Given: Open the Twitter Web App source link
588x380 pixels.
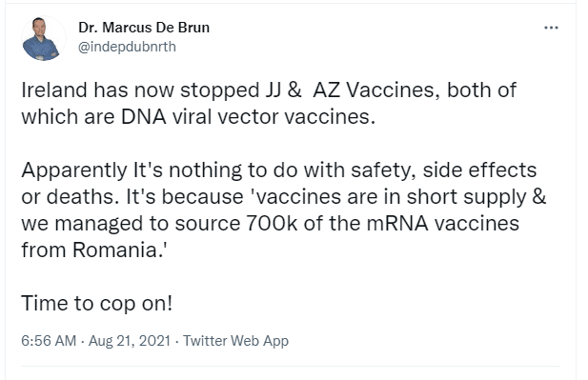Looking at the screenshot, I should click(x=236, y=341).
